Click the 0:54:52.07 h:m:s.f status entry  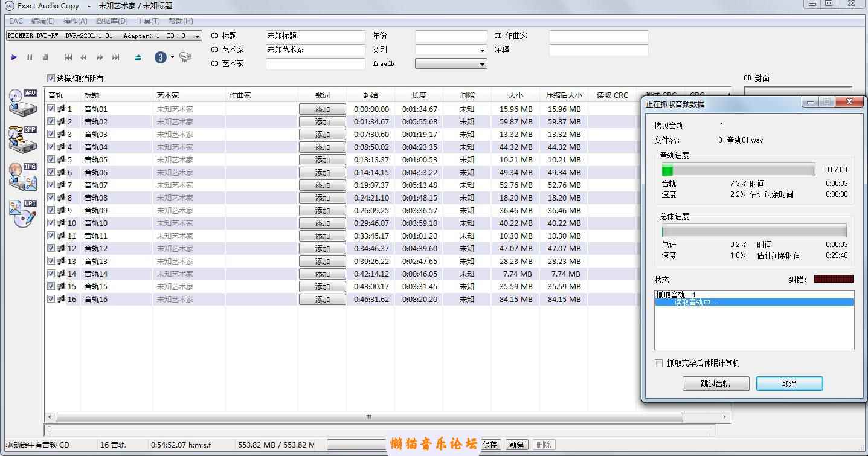181,445
